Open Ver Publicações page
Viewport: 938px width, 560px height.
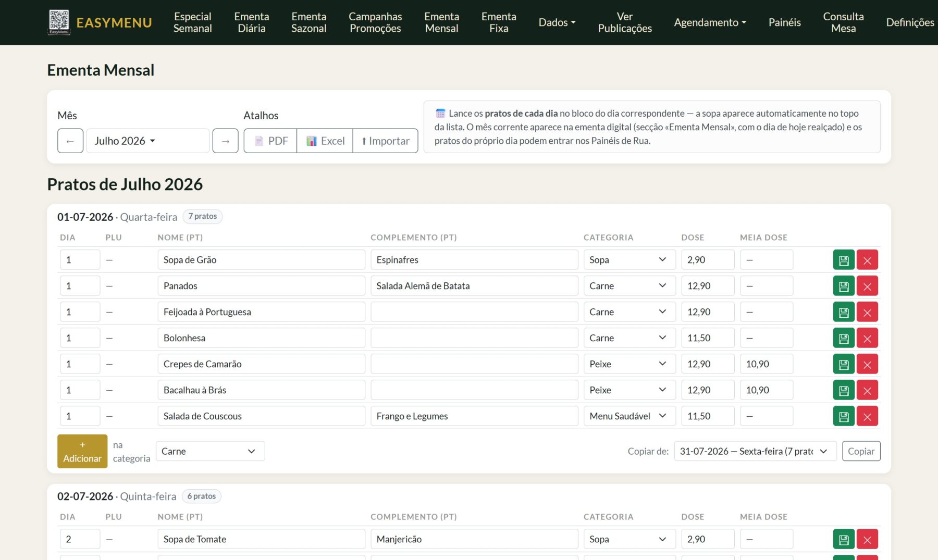pyautogui.click(x=625, y=22)
